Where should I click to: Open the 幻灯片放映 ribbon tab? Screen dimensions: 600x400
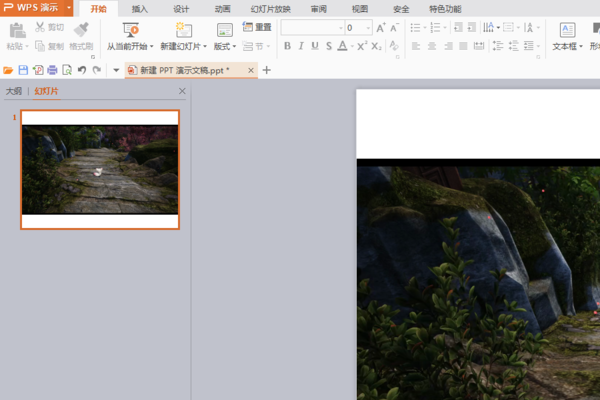(x=271, y=9)
